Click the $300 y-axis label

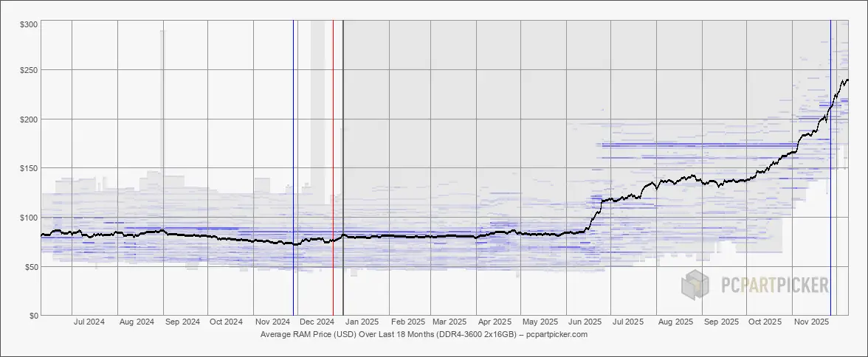(x=29, y=24)
